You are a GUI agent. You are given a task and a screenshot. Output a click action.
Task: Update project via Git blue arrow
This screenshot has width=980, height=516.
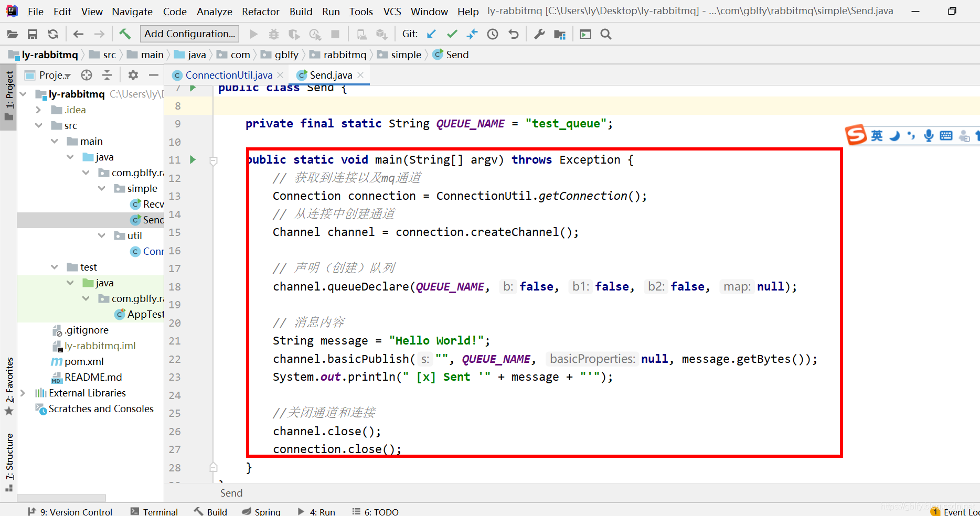tap(431, 34)
